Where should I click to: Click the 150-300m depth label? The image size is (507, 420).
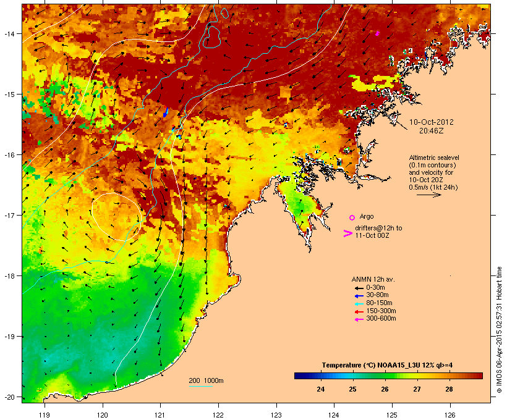[381, 311]
